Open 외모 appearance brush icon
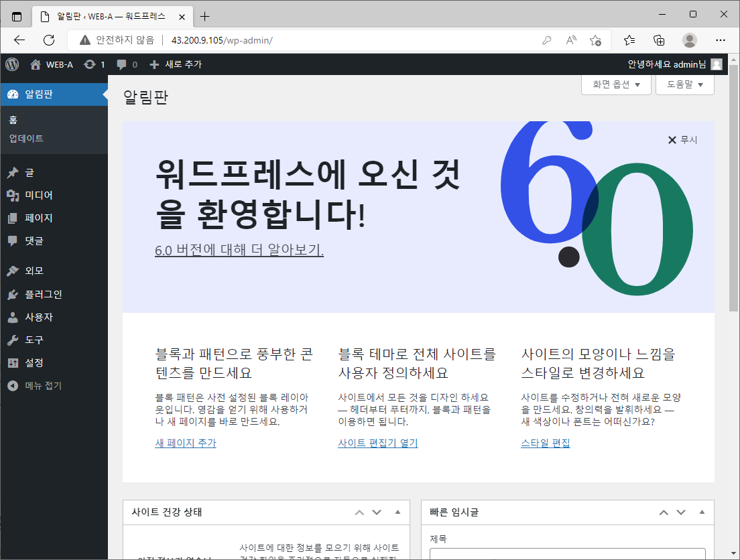 point(13,271)
